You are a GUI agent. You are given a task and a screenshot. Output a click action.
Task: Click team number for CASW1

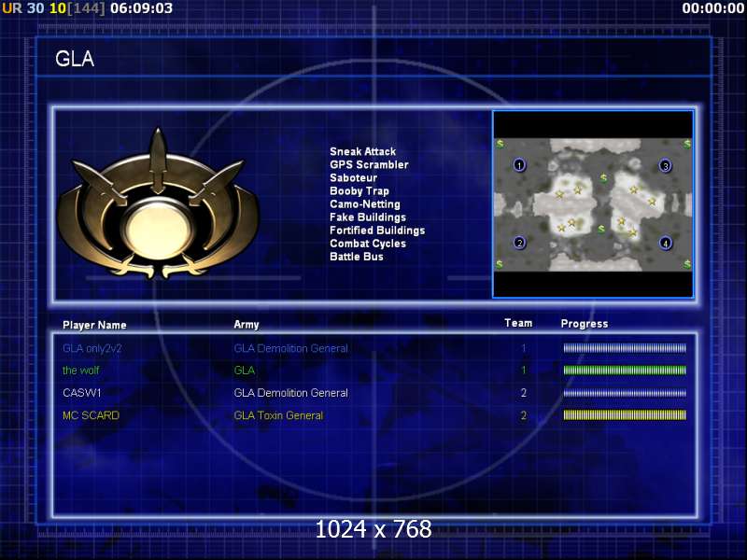(524, 393)
